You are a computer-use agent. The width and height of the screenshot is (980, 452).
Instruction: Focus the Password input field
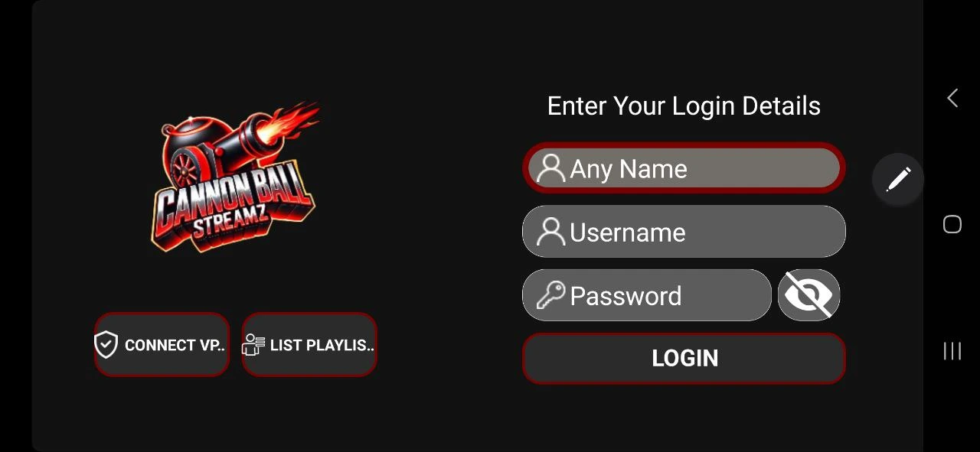(647, 295)
